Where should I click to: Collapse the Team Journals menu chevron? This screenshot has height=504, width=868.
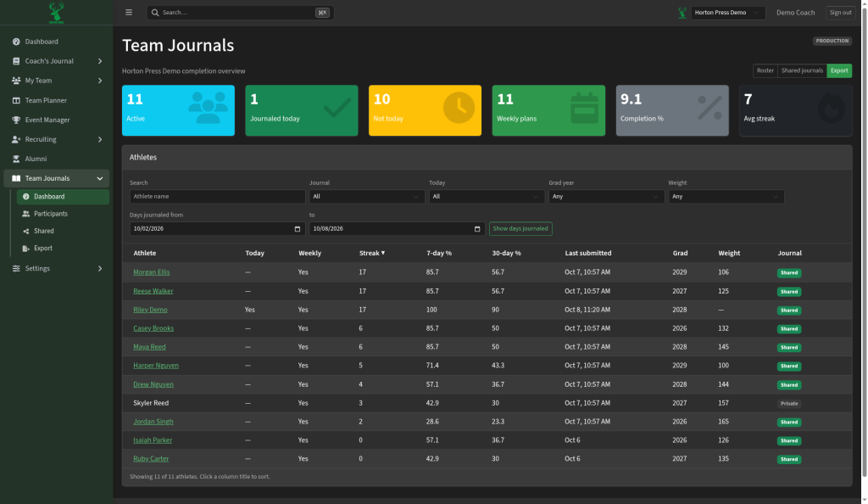tap(100, 178)
